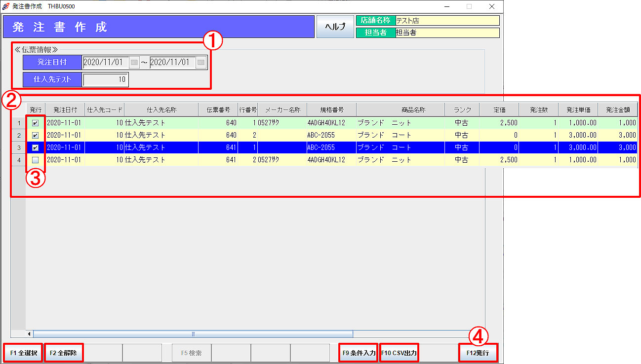641x364 pixels.
Task: Open the start date calendar picker
Action: (x=134, y=63)
